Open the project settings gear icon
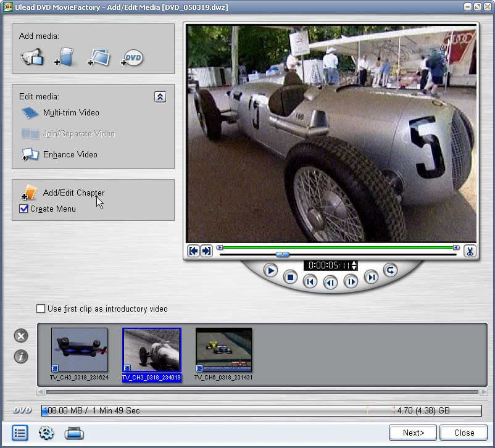This screenshot has width=495, height=448. coord(46,433)
